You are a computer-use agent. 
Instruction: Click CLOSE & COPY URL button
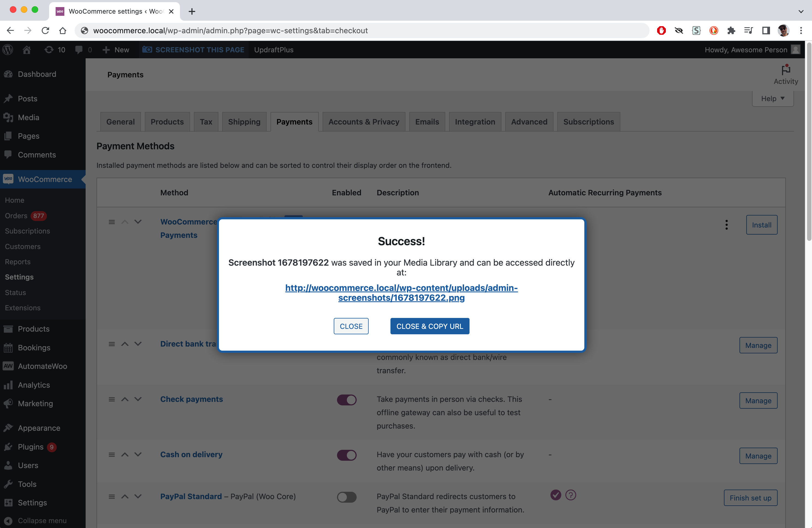point(429,326)
